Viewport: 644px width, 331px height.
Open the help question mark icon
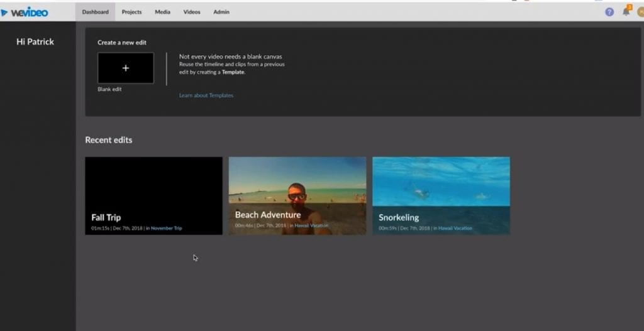[609, 12]
